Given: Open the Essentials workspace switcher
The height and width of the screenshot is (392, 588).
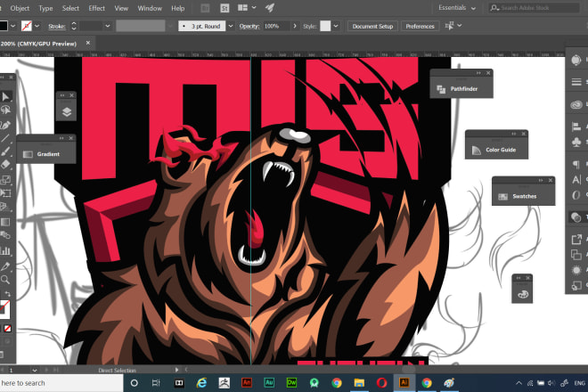Looking at the screenshot, I should [457, 8].
